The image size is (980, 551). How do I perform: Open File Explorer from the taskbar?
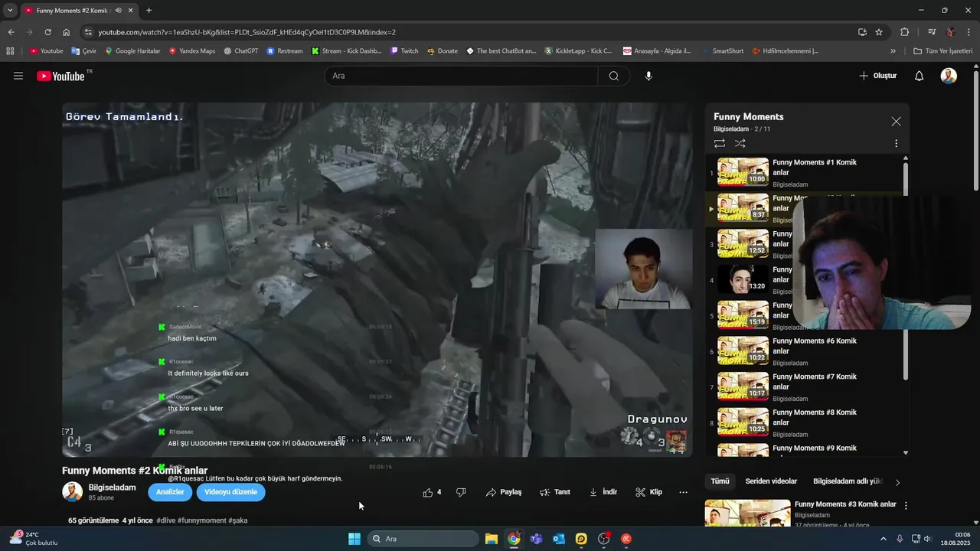point(492,539)
